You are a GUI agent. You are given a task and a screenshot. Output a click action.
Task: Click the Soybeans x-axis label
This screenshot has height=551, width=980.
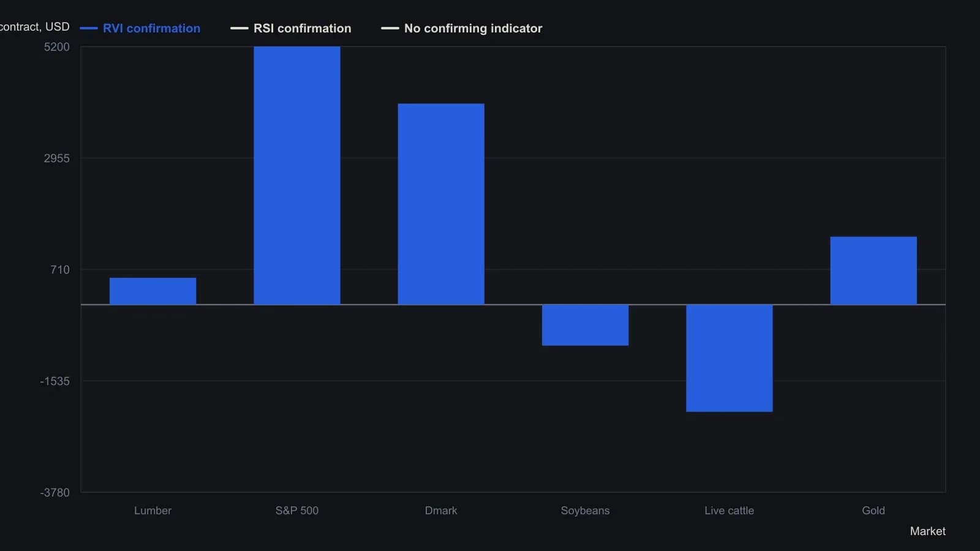585,511
